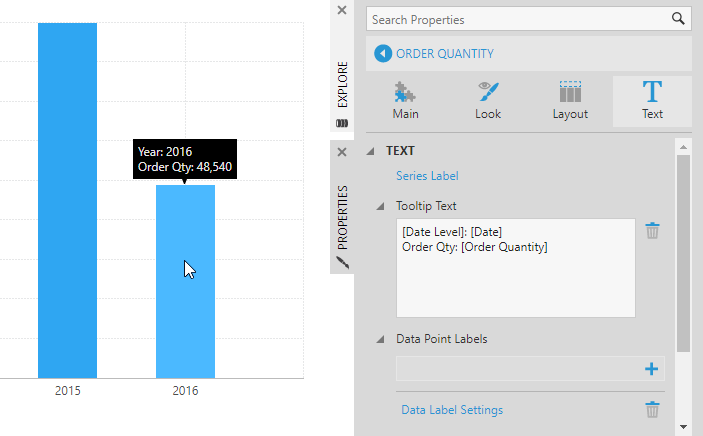Switch to the Look tab
This screenshot has width=703, height=436.
[488, 101]
